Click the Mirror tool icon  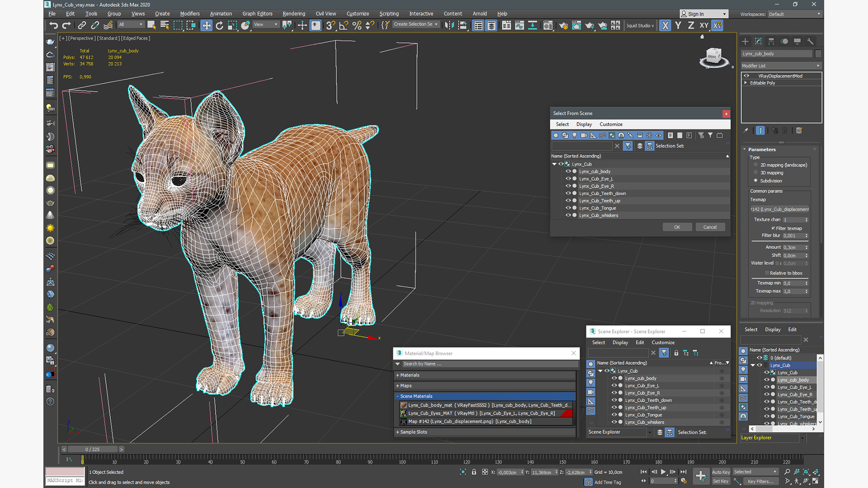[449, 25]
